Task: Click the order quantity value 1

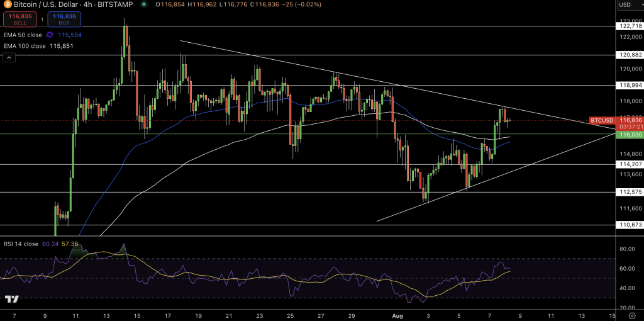Action: [42, 20]
